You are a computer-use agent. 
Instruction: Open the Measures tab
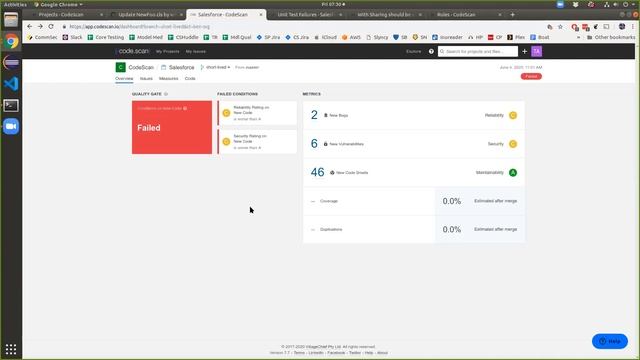click(x=169, y=78)
